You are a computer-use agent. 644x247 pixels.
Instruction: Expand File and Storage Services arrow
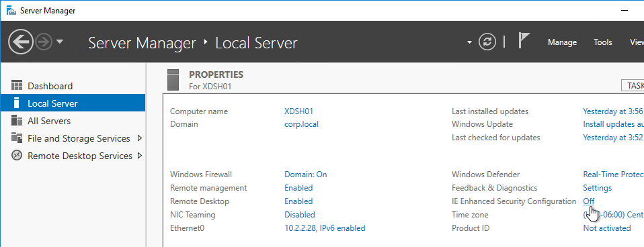[x=140, y=138]
